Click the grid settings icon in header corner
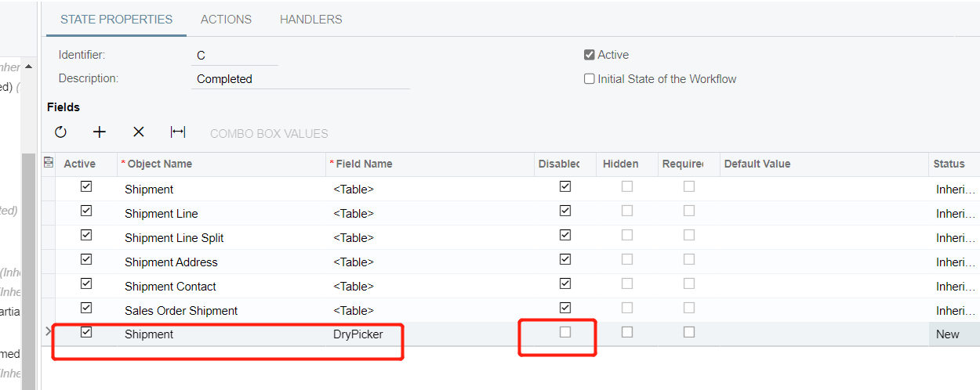The image size is (980, 390). [49, 163]
